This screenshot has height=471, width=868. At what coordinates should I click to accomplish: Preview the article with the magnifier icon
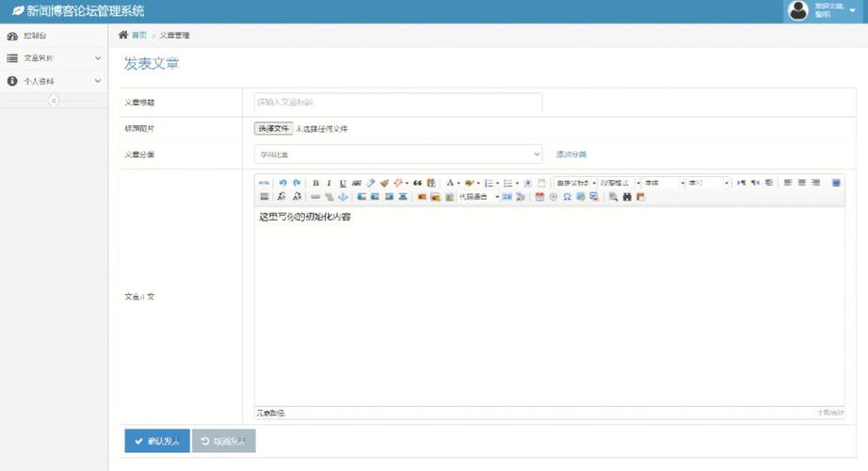614,197
